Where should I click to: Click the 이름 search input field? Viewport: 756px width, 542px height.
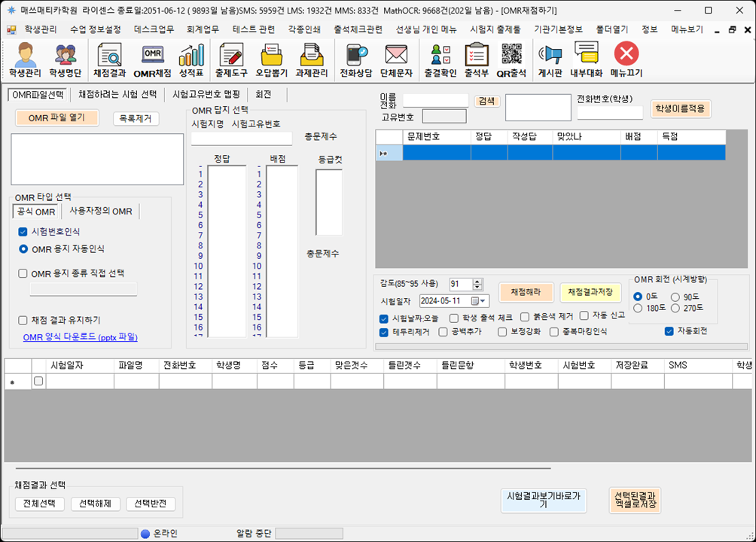435,100
